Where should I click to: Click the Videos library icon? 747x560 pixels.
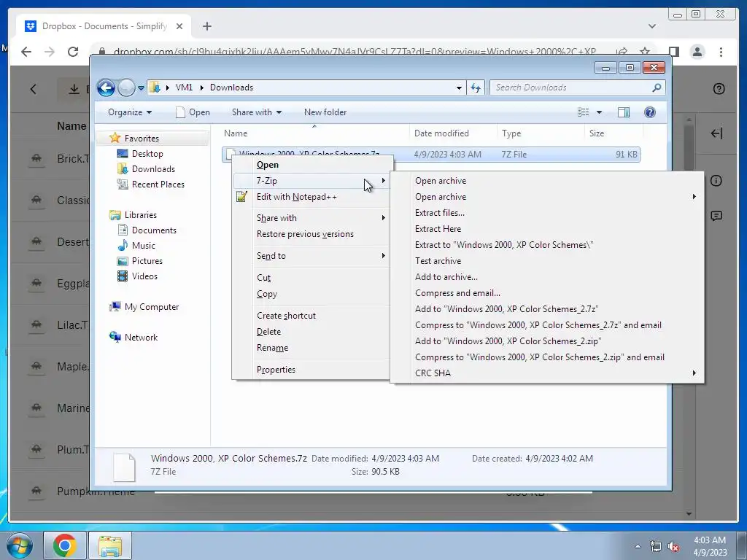pos(123,276)
